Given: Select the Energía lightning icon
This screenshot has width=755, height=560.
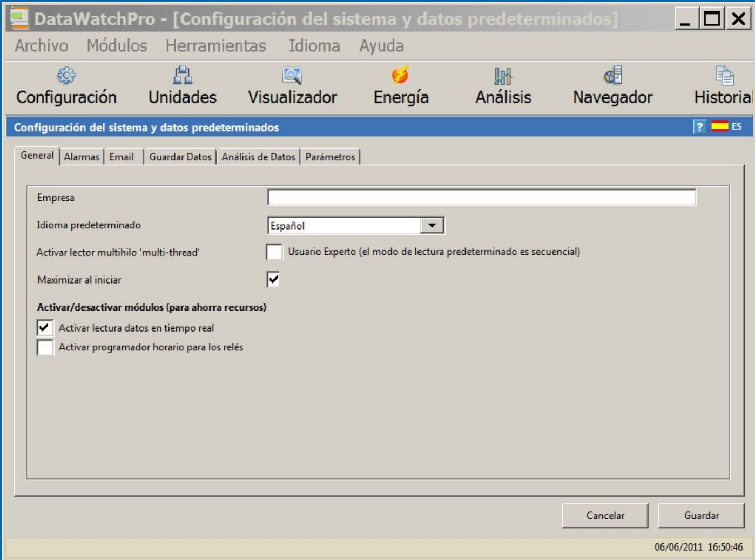Looking at the screenshot, I should tap(400, 76).
